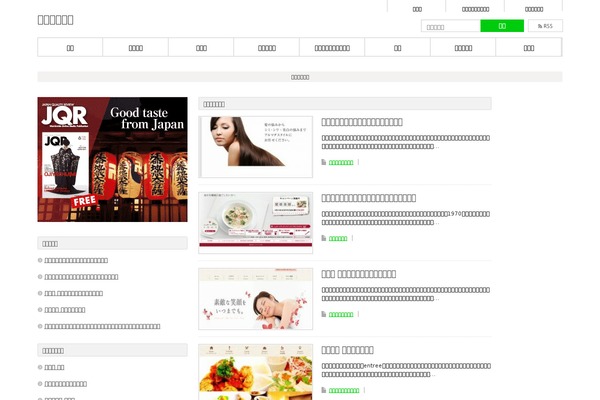Open the longest fifth link in first sidebar list

[x=102, y=327]
